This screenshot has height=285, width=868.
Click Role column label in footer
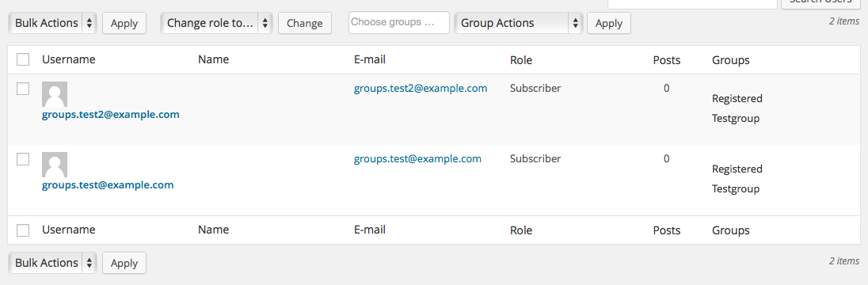point(521,230)
